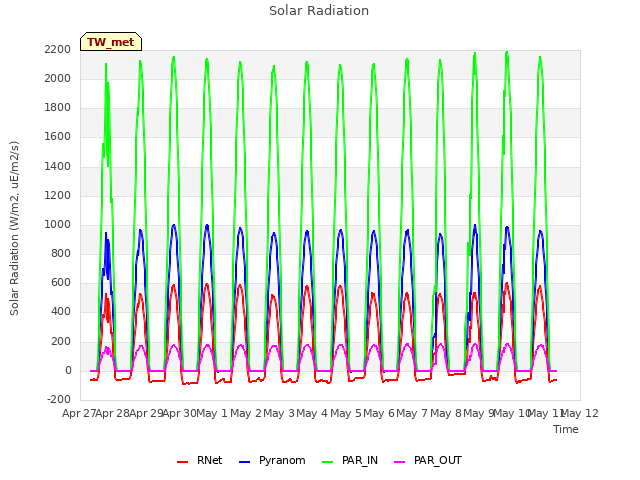Toggle the RNet legend entry
Screen dimensions: 640x480
200,460
